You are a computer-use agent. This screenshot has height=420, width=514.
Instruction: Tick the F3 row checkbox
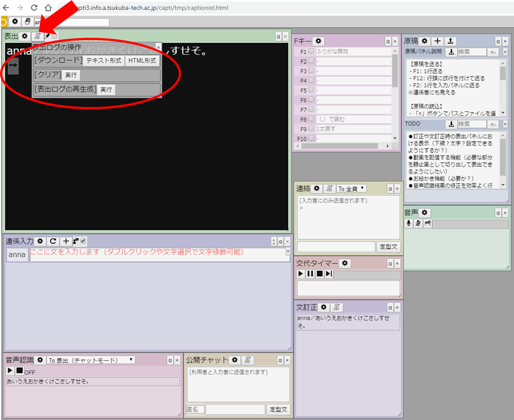click(311, 70)
